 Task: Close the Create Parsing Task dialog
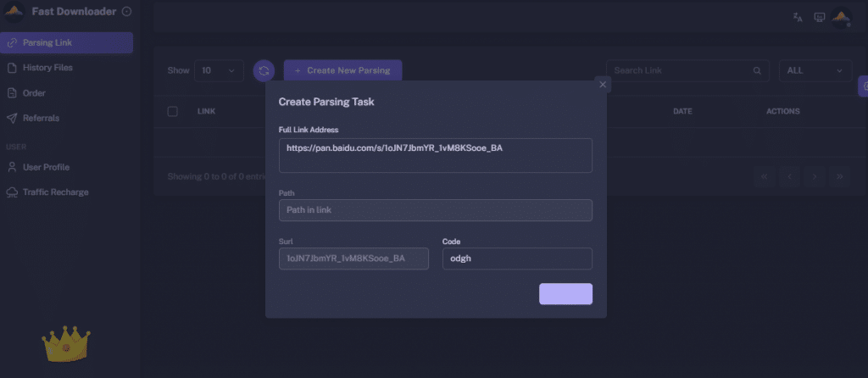pyautogui.click(x=603, y=84)
